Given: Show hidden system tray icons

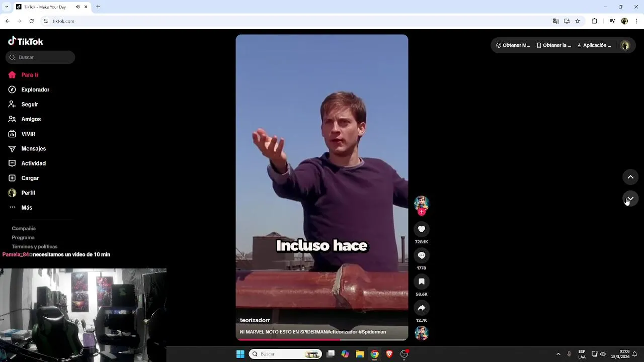Looking at the screenshot, I should (x=558, y=354).
